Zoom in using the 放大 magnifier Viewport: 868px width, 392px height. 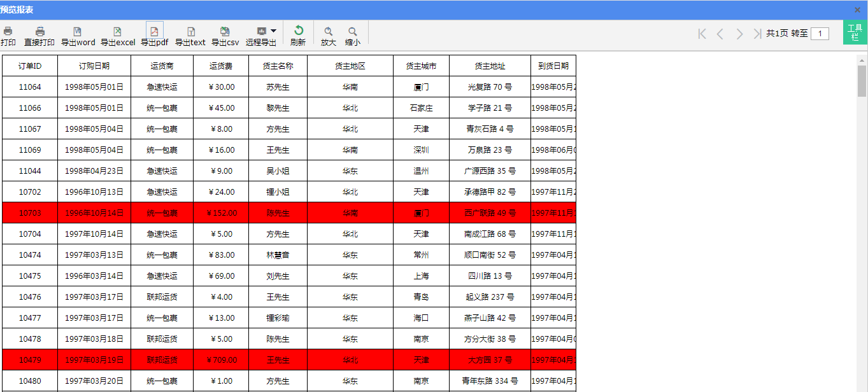click(329, 32)
